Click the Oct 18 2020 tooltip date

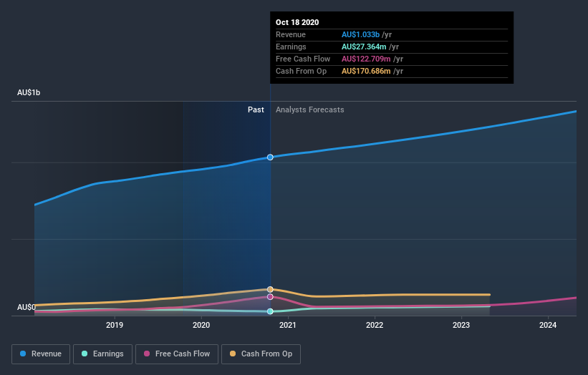297,22
